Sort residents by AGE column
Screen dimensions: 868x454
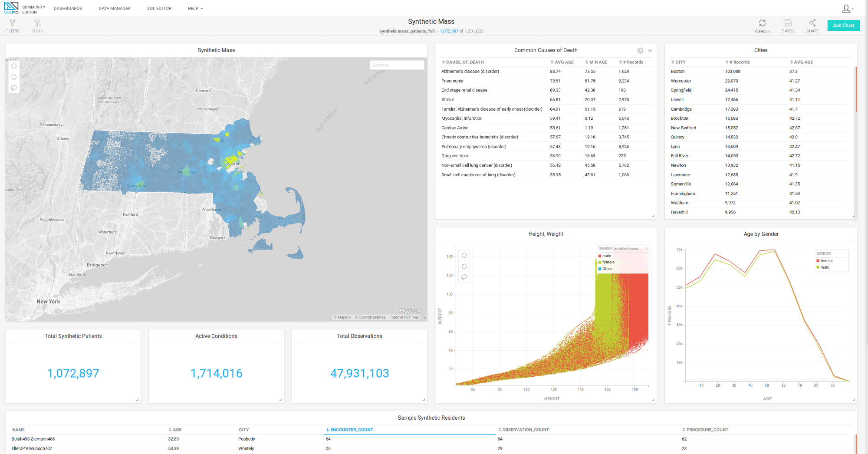point(175,430)
